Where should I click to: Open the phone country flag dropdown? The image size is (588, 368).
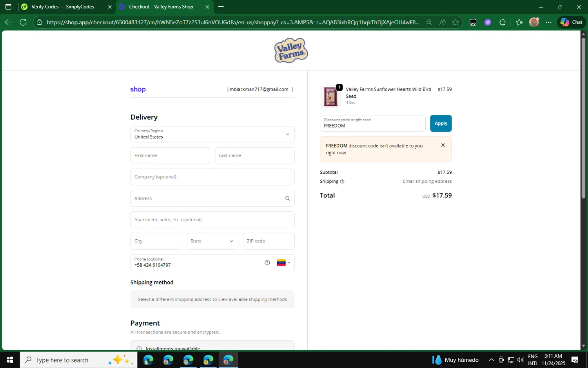coord(284,263)
